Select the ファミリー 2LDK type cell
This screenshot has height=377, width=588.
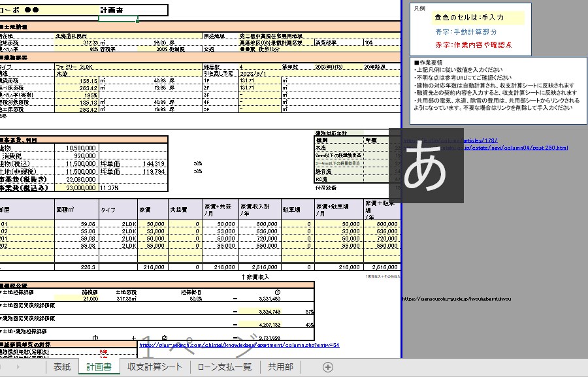pos(128,67)
